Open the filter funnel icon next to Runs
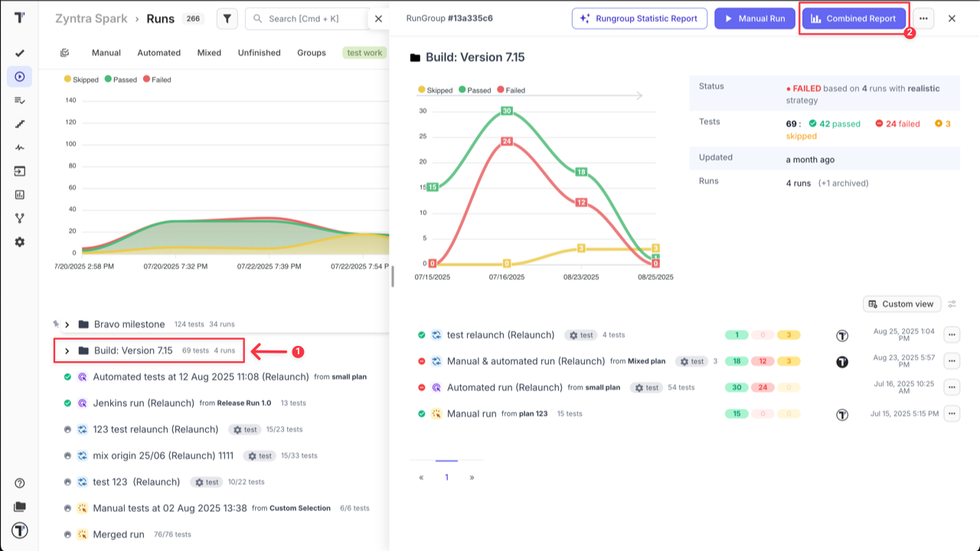The height and width of the screenshot is (551, 980). 227,18
